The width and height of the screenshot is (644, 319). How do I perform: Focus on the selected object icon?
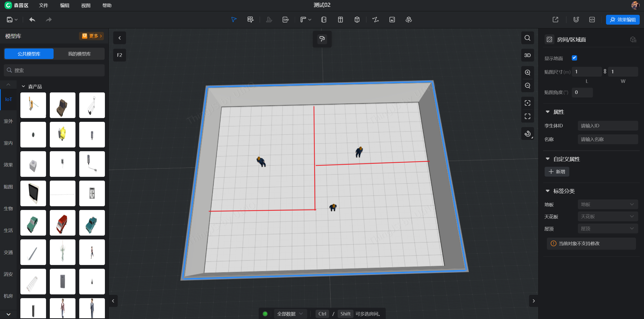coord(528,103)
